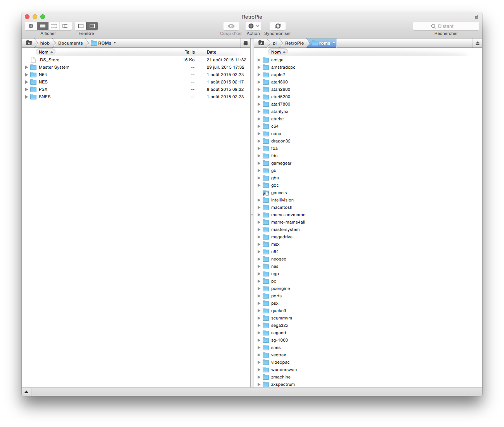504x427 pixels.
Task: Select the apple2 folder icon
Action: pyautogui.click(x=266, y=75)
